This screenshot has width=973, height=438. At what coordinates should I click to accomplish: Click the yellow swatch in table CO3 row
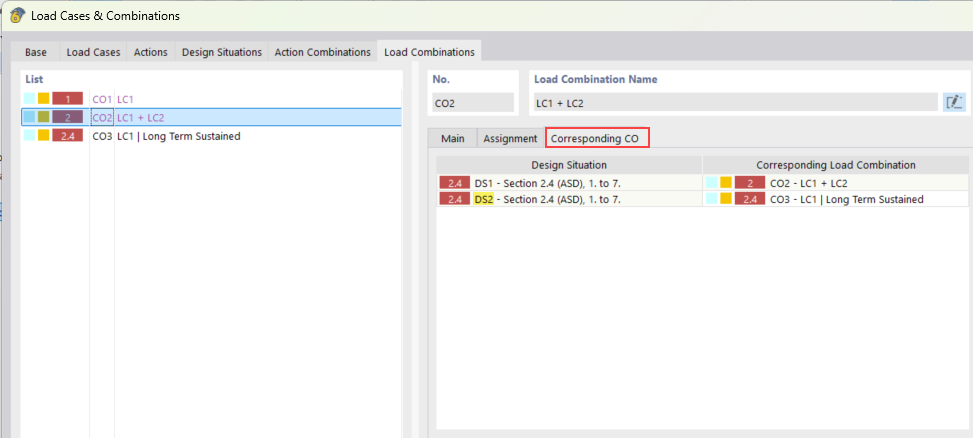tap(726, 199)
